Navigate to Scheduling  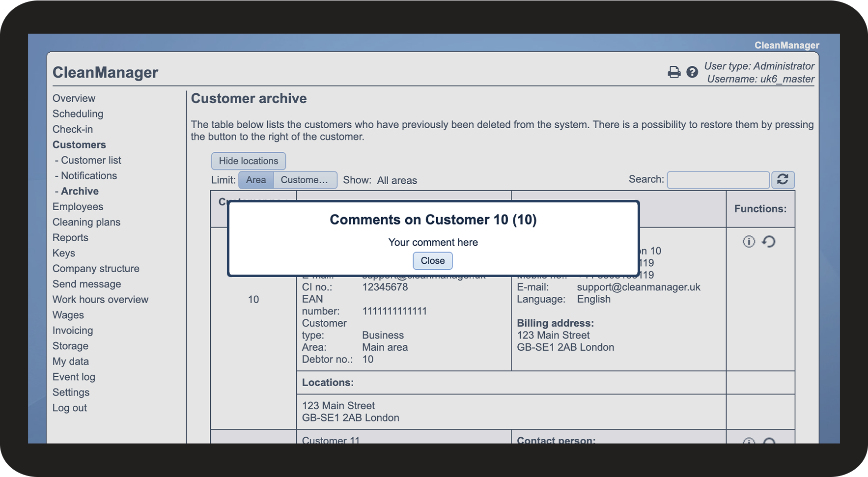(x=78, y=114)
